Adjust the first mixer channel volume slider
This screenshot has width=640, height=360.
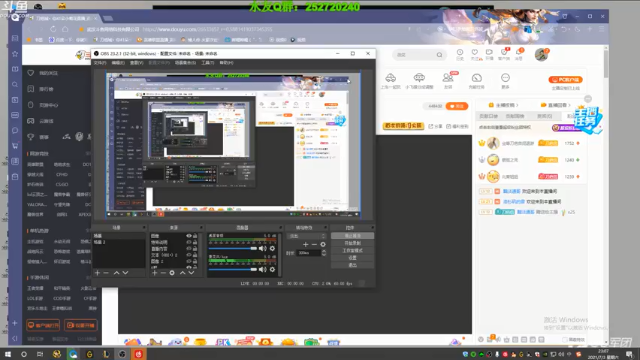tap(233, 248)
